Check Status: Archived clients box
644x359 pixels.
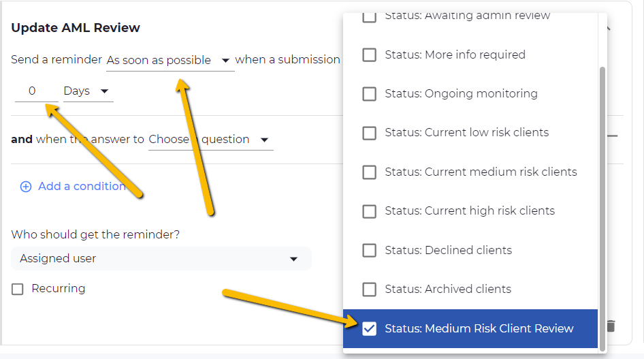[369, 290]
